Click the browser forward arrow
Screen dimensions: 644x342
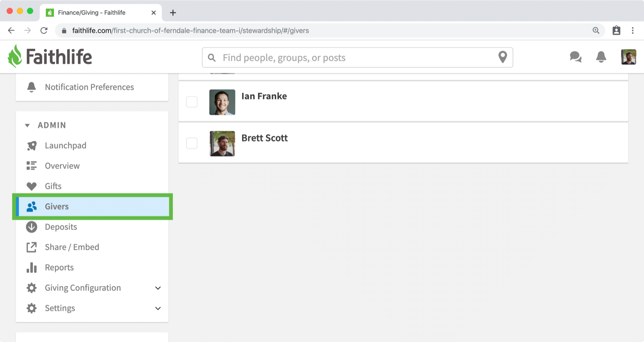[28, 31]
